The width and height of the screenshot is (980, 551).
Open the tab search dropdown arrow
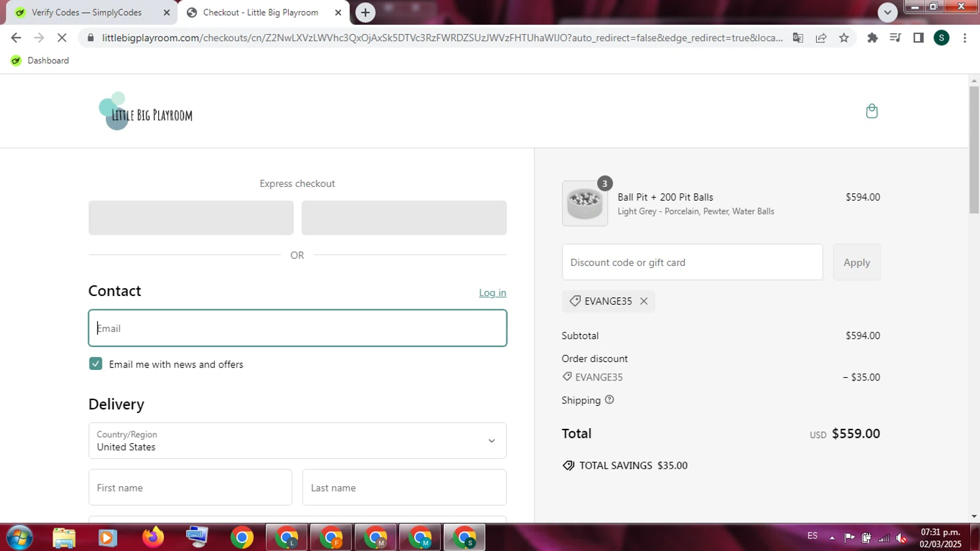(887, 12)
